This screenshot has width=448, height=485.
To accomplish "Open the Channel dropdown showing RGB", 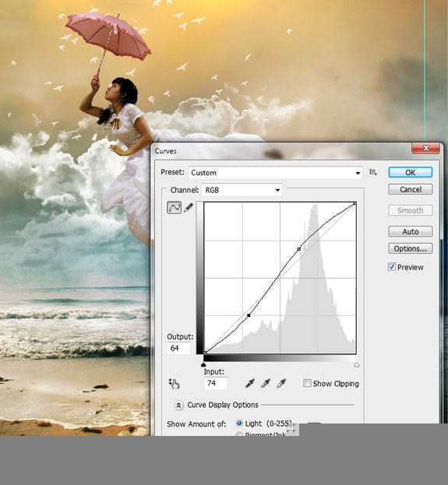I will click(x=242, y=190).
